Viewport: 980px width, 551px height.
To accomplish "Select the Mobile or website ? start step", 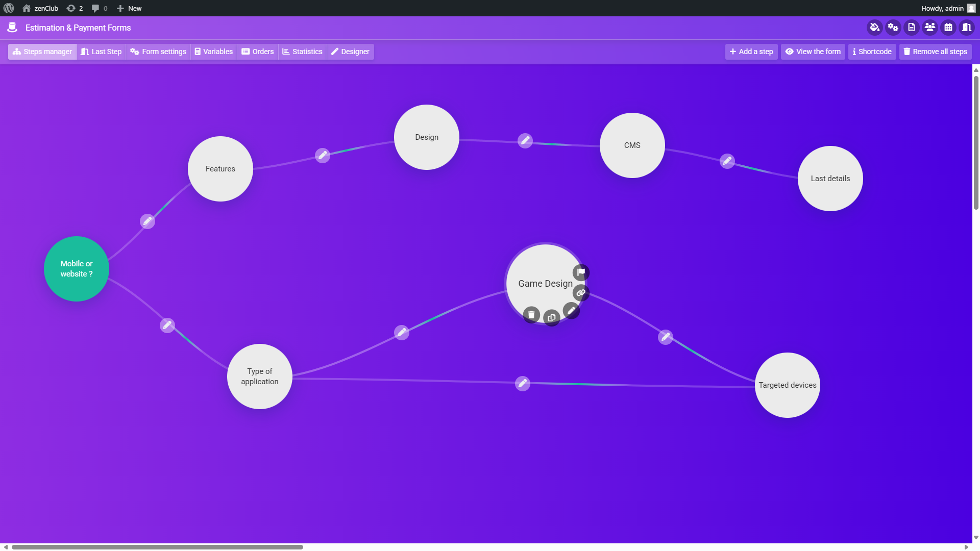I will 77,269.
